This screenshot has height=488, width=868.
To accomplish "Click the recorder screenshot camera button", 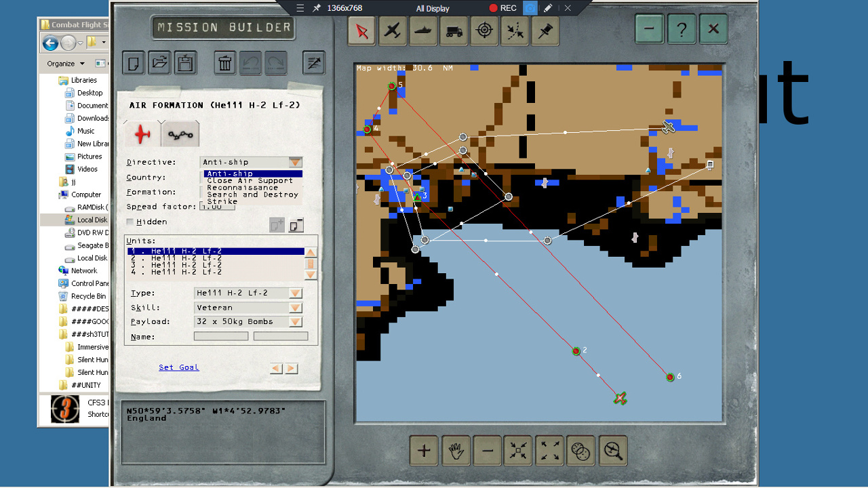I will (x=530, y=8).
